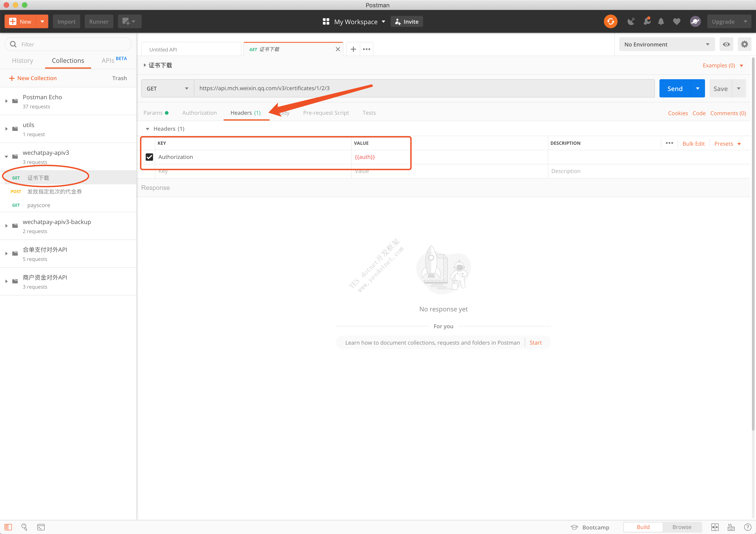Click the Import button

coord(66,21)
